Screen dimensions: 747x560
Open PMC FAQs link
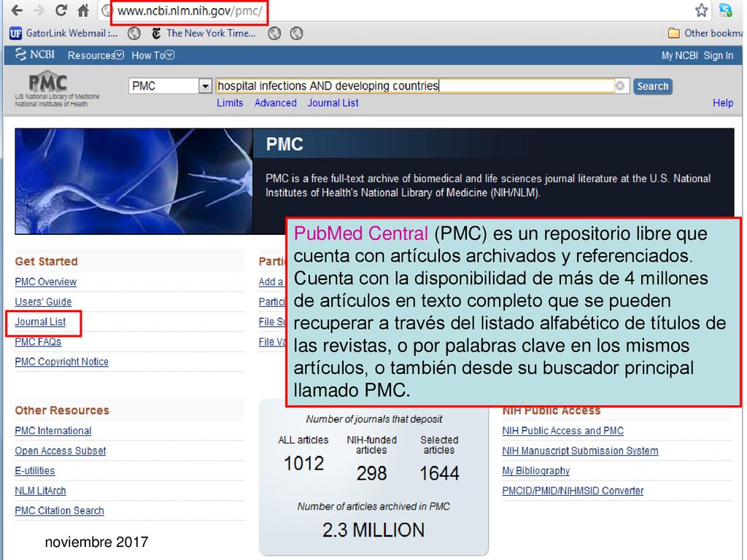38,342
